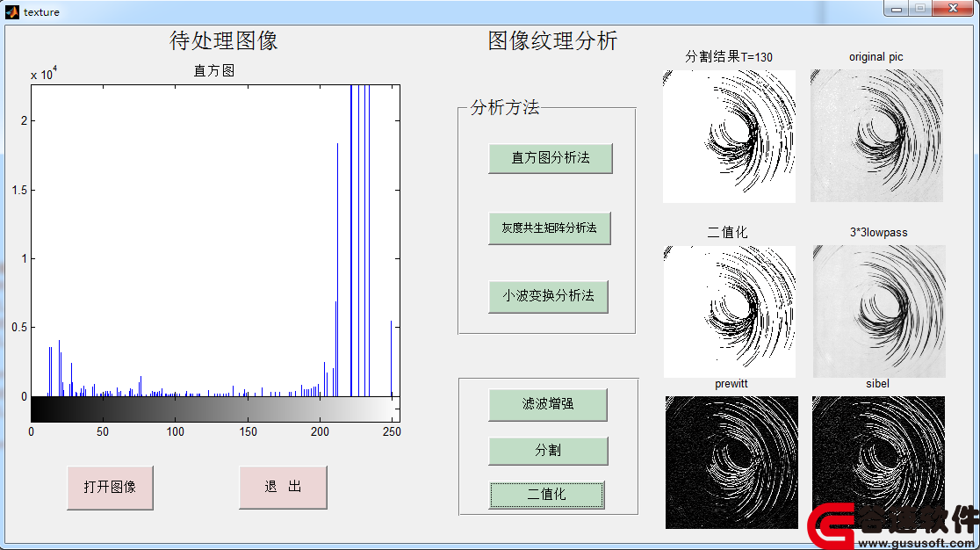Click the 3*3lowpass filtered image

click(x=879, y=311)
